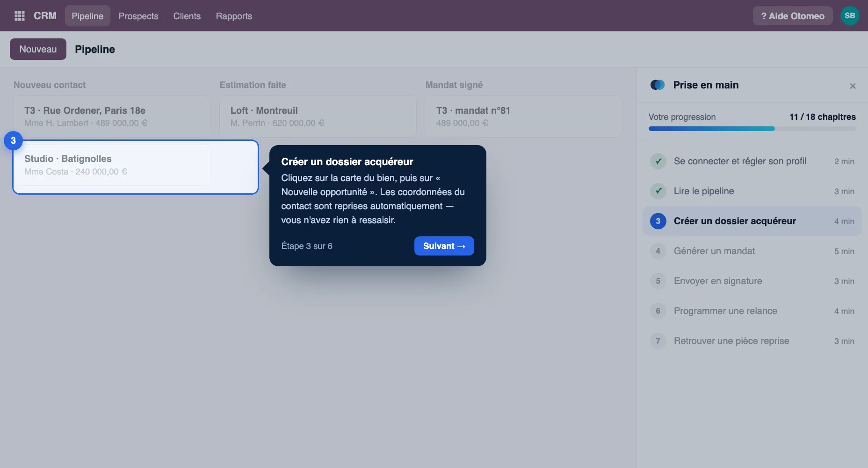Click Étape 3 sur 6 text
This screenshot has width=868, height=468.
point(307,246)
